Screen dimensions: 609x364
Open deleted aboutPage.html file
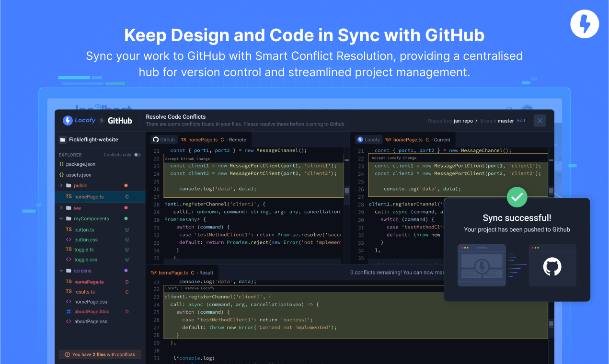pos(92,312)
